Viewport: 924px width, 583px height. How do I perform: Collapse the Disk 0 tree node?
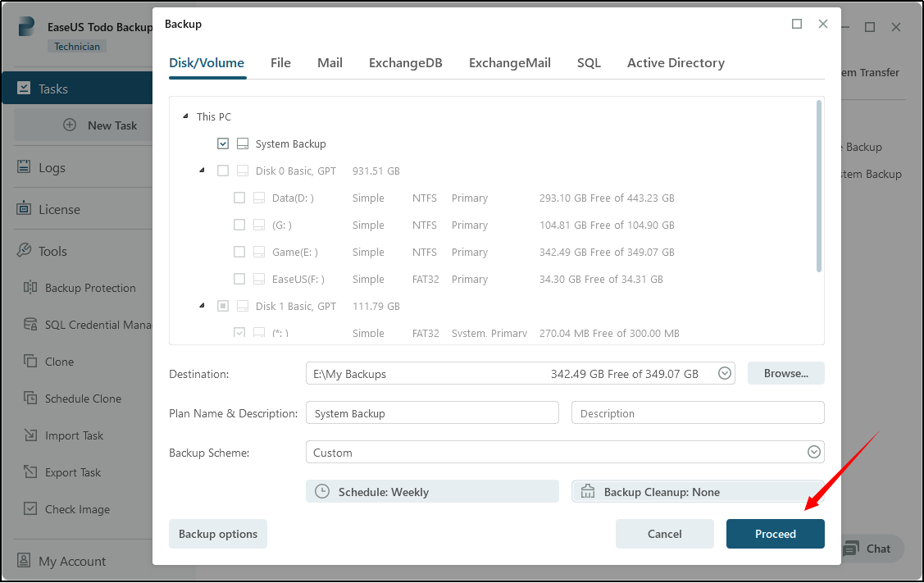tap(202, 171)
